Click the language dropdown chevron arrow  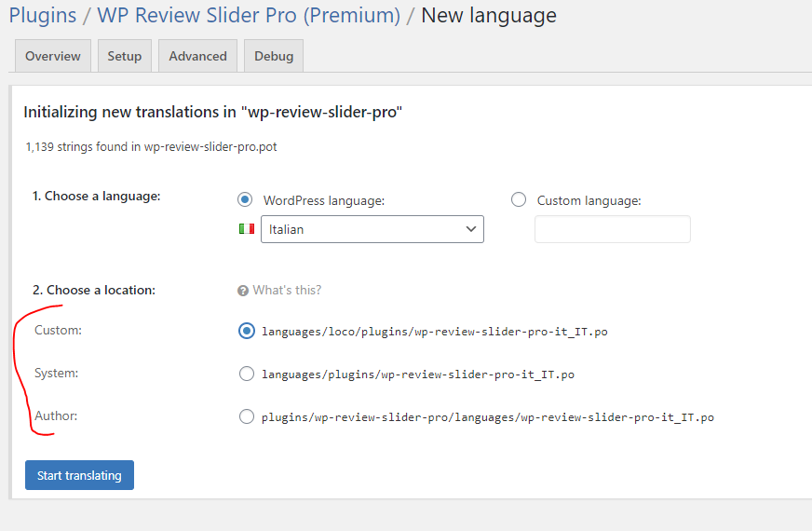tap(471, 229)
